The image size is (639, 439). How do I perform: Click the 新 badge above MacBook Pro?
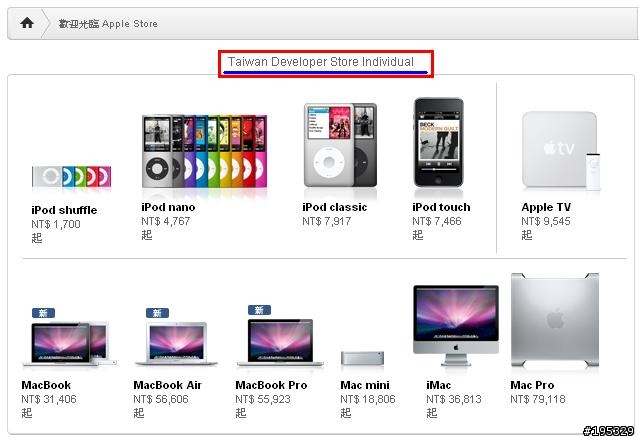259,310
